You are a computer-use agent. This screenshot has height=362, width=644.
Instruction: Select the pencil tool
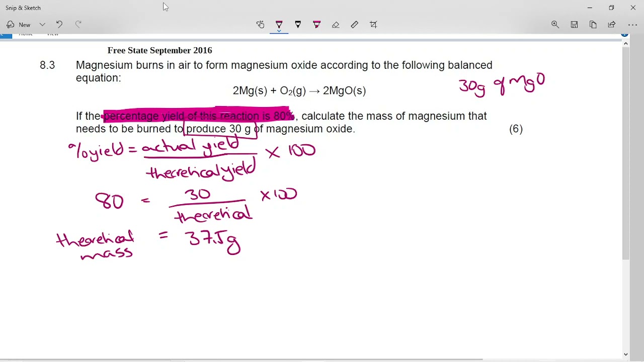coord(298,25)
